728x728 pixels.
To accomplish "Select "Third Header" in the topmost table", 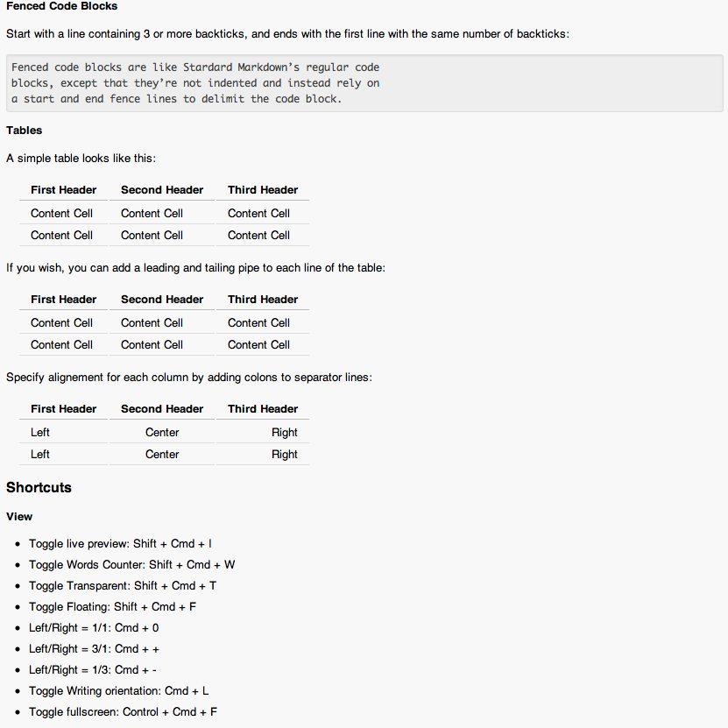I will coord(263,190).
